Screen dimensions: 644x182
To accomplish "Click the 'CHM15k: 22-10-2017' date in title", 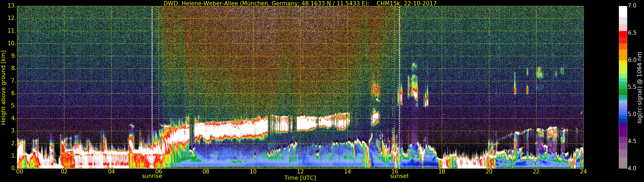I will coord(407,3).
